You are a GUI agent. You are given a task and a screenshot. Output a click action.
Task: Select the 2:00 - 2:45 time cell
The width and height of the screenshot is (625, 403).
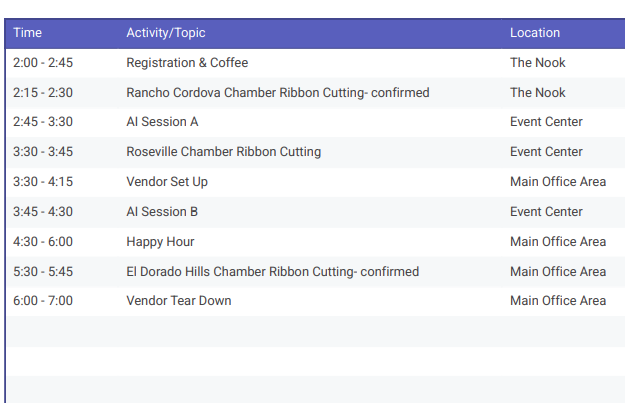coord(43,63)
